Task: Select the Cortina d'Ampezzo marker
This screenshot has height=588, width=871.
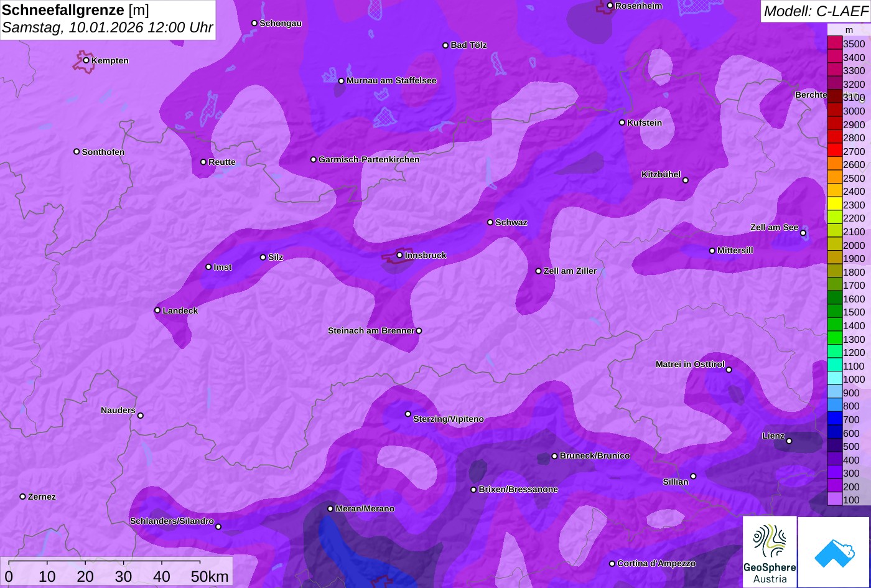Action: pos(612,564)
